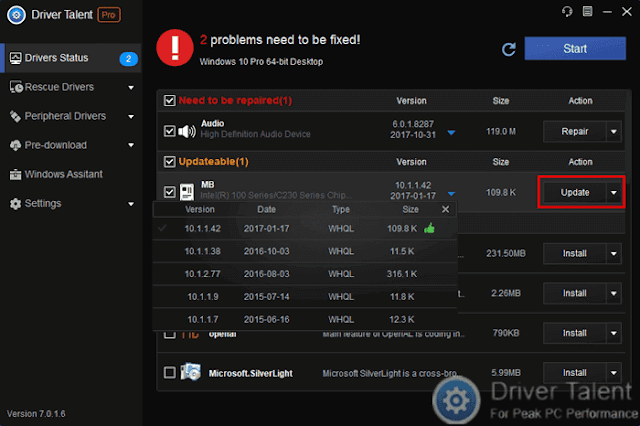Expand the Rescue Drivers menu arrow
Screen dimensions: 640x426
pyautogui.click(x=131, y=87)
